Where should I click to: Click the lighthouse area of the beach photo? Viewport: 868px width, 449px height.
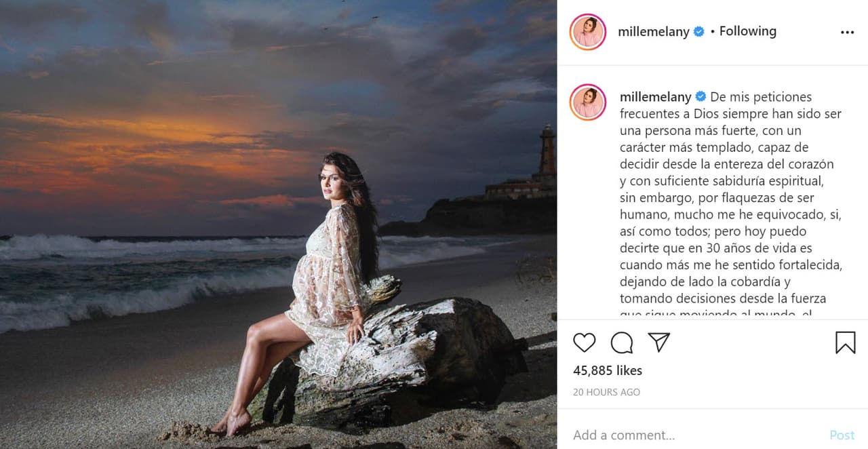(546, 146)
